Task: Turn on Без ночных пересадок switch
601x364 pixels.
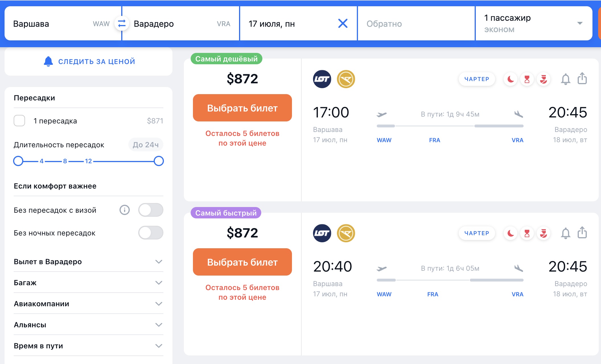Action: click(151, 233)
